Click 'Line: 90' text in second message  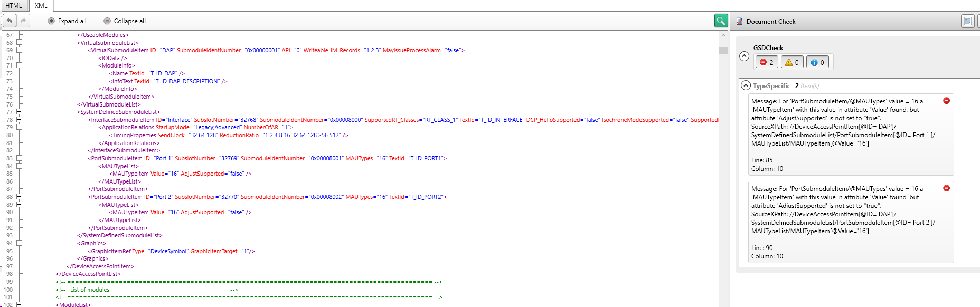pyautogui.click(x=762, y=248)
